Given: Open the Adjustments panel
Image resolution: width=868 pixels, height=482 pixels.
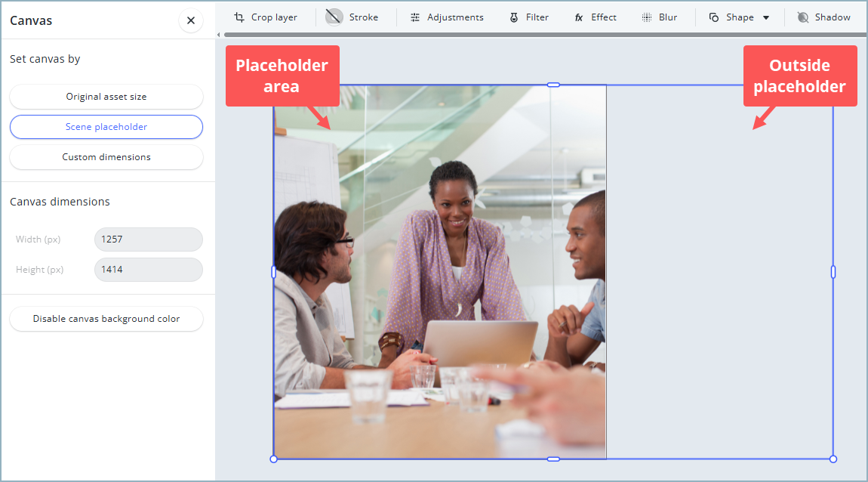Looking at the screenshot, I should 446,17.
